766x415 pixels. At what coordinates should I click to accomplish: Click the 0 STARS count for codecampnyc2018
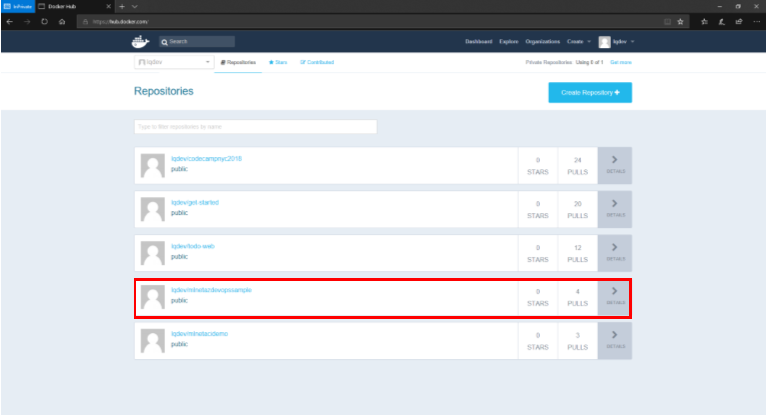(x=538, y=166)
